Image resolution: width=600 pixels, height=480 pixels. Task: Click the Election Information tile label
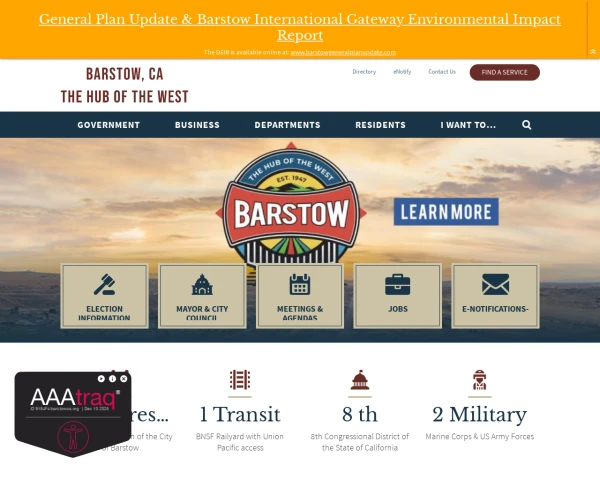pyautogui.click(x=104, y=313)
